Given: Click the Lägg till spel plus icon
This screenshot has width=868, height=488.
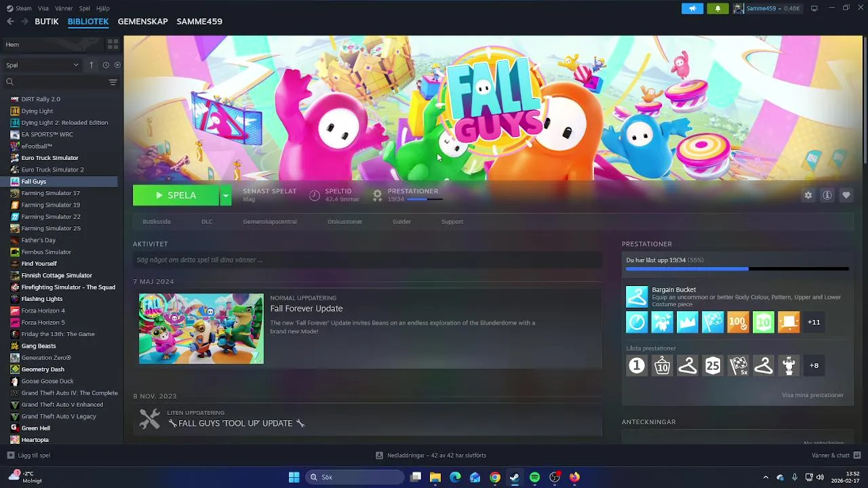Looking at the screenshot, I should 10,455.
